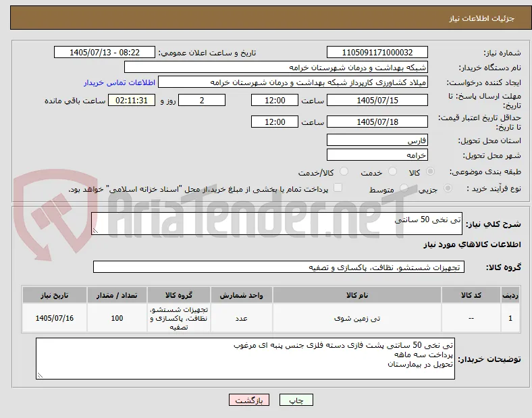
Task: Click the row number cell 1
Action: tap(510, 318)
